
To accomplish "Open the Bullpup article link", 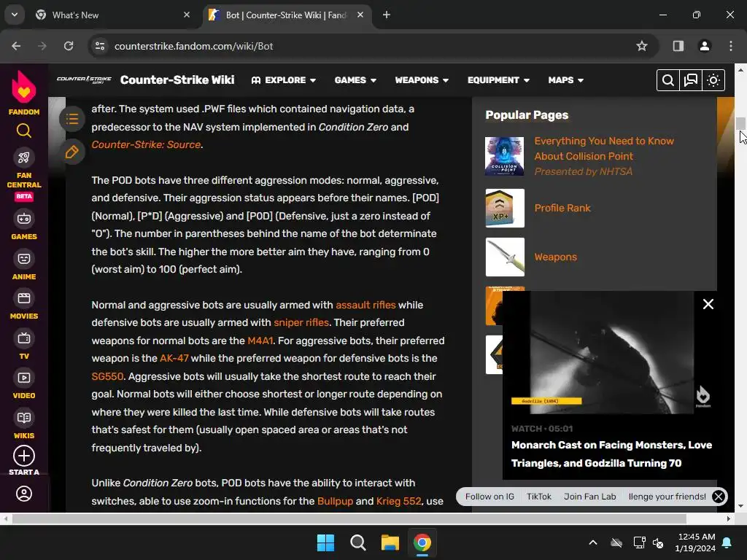I will [335, 501].
